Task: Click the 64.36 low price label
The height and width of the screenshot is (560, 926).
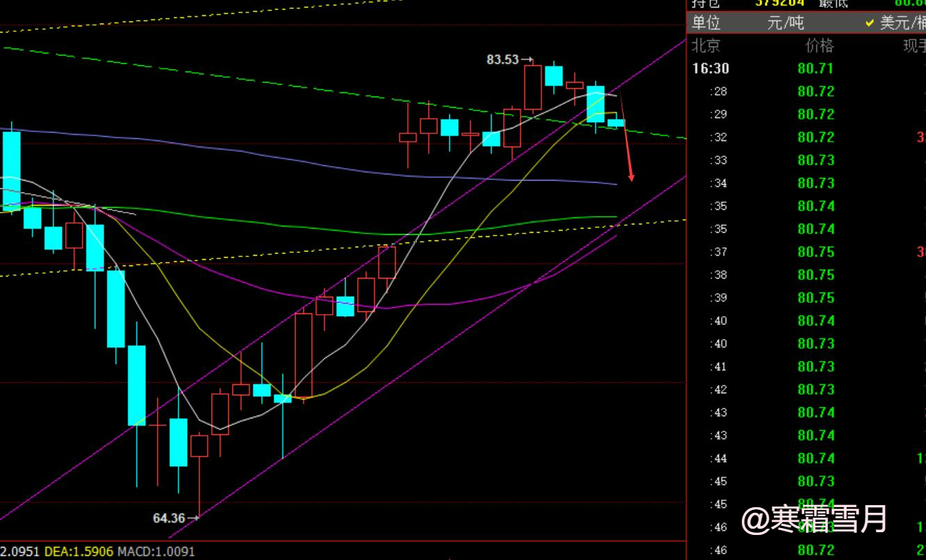Action: [169, 518]
